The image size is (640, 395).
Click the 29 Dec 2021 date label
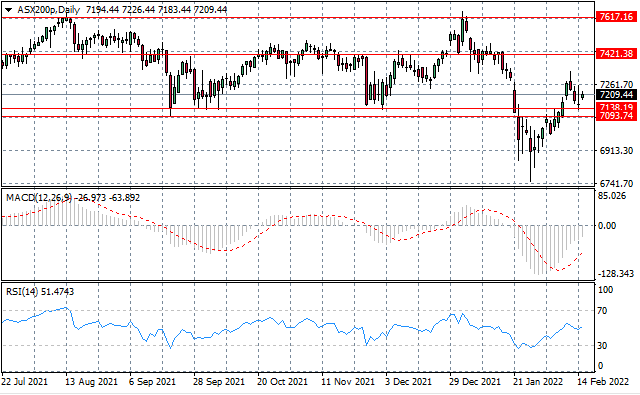click(x=475, y=382)
